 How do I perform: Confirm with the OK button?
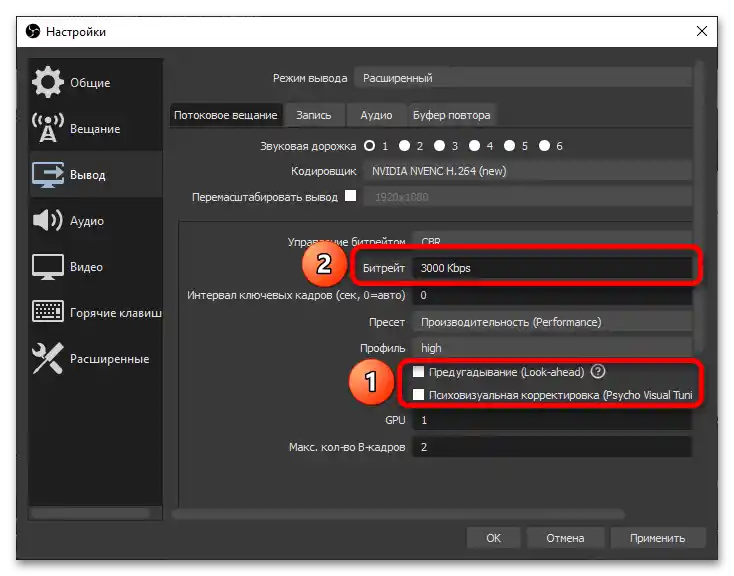point(493,538)
